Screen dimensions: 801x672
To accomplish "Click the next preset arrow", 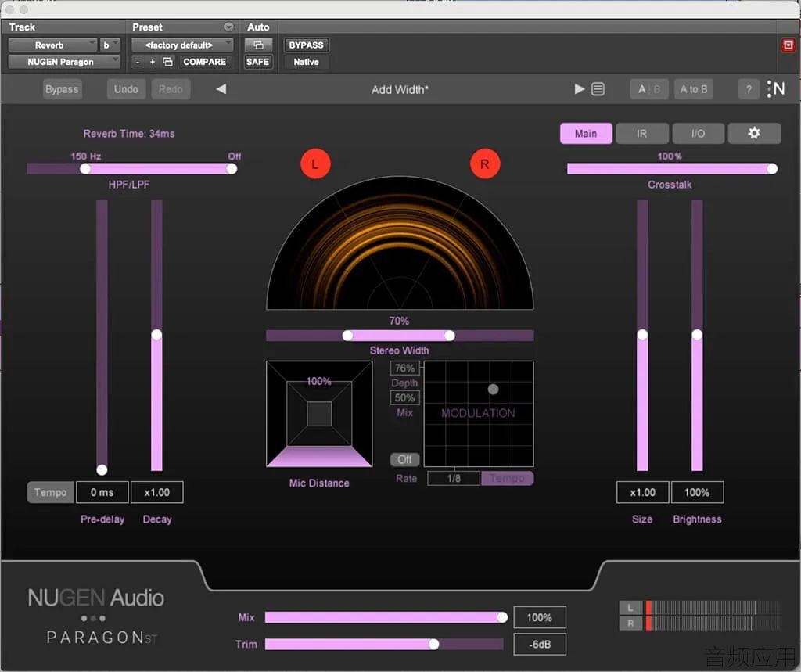I will coord(580,89).
